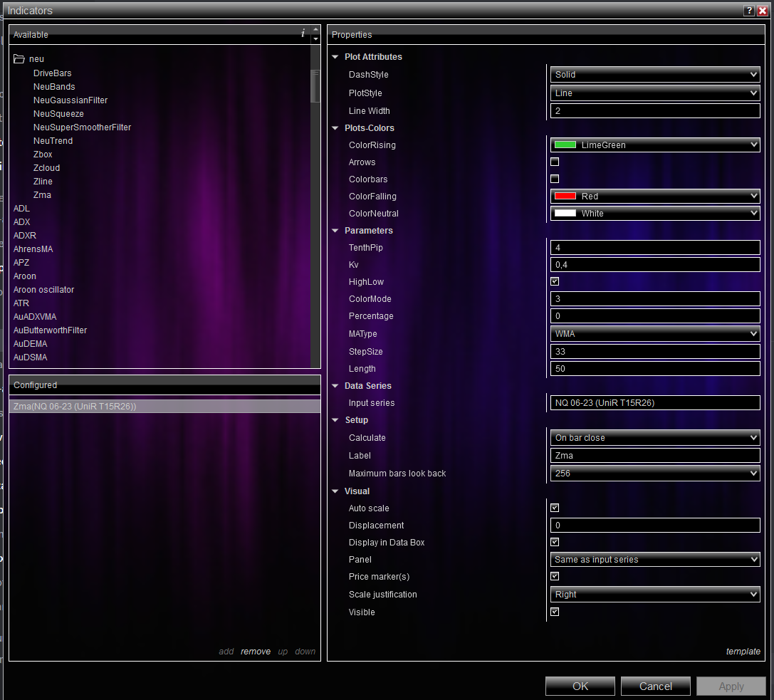Open the PlotStyle dropdown
The image size is (774, 700).
point(655,93)
